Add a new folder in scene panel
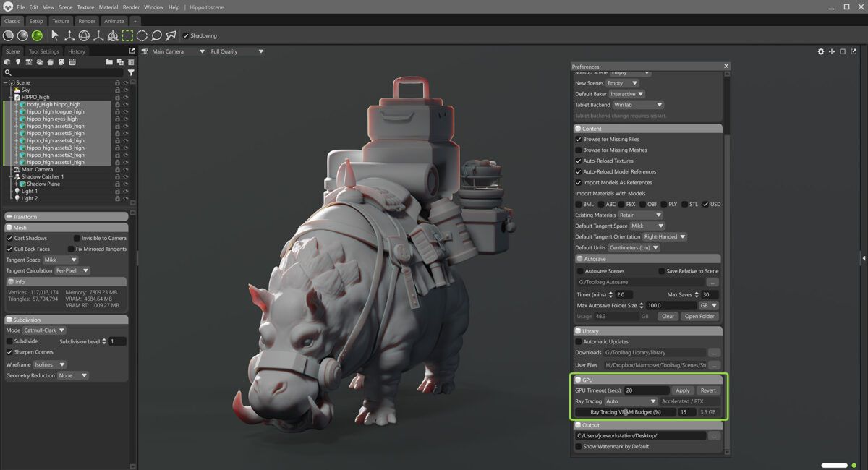The width and height of the screenshot is (868, 470). pos(110,62)
